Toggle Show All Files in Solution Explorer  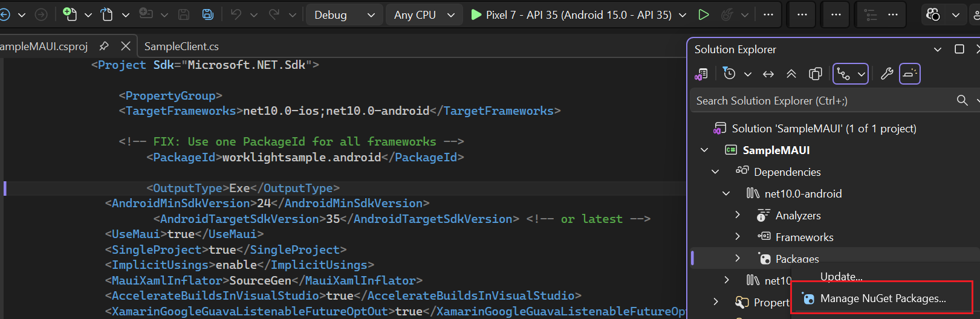coord(815,74)
